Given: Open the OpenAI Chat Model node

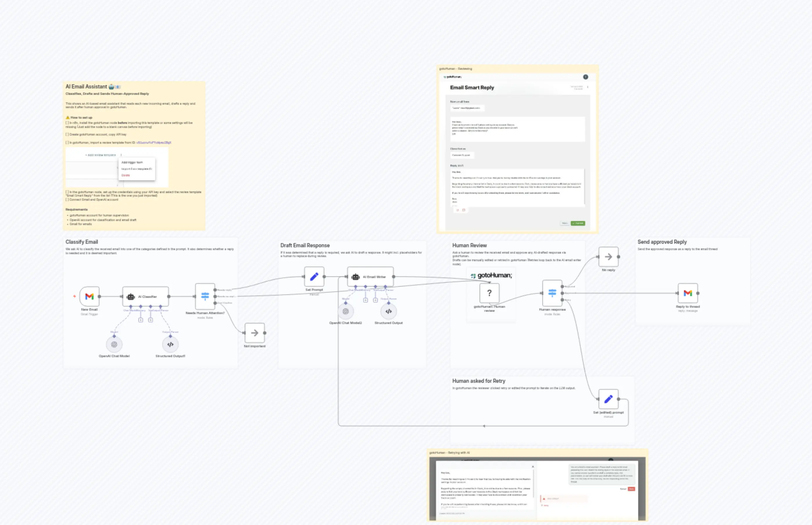Looking at the screenshot, I should (115, 344).
